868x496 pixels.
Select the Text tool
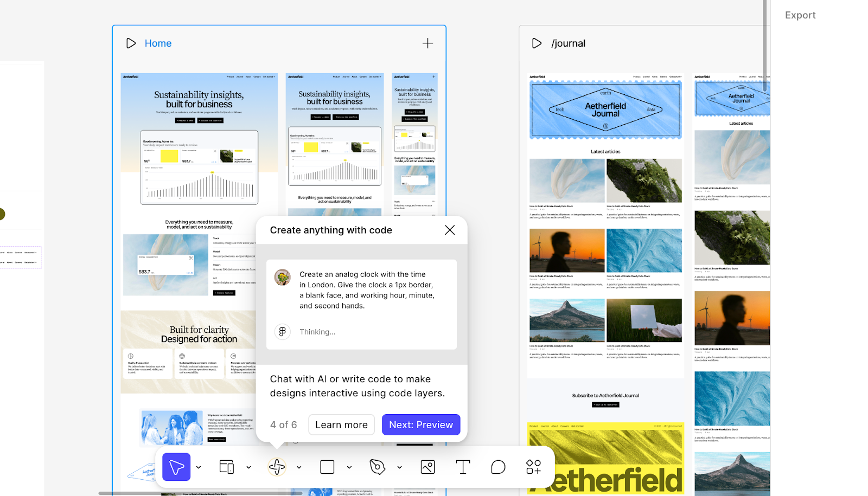click(463, 467)
